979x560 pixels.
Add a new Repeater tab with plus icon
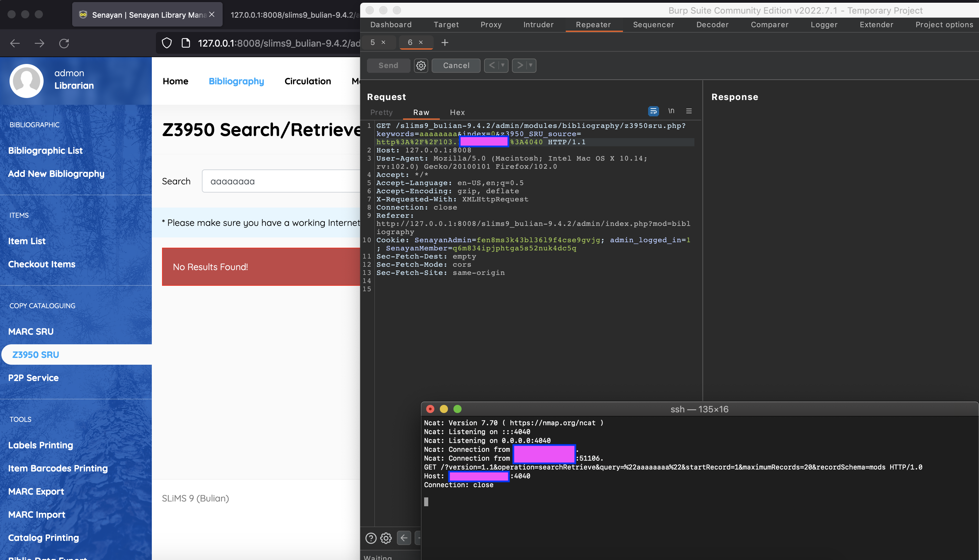[445, 43]
